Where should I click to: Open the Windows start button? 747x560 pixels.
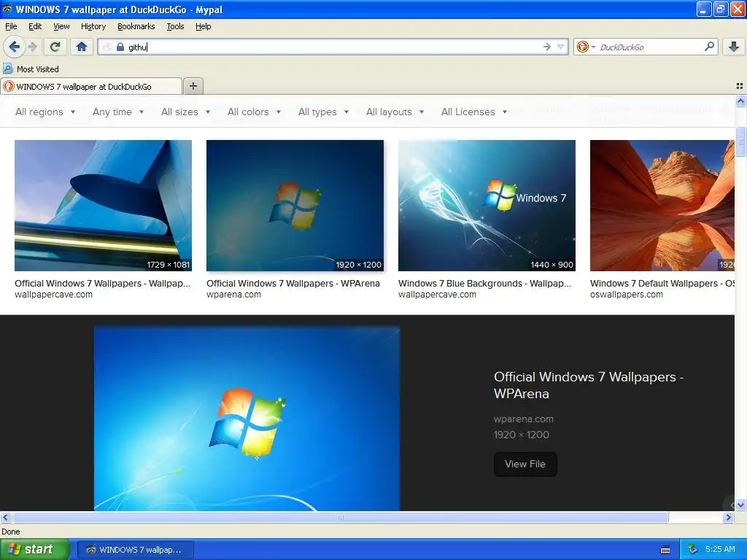(x=35, y=549)
